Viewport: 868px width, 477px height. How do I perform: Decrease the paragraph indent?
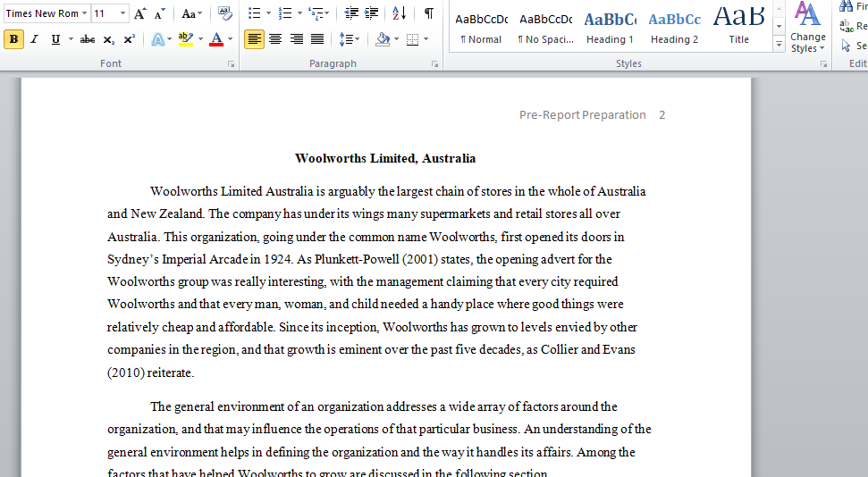click(x=351, y=13)
